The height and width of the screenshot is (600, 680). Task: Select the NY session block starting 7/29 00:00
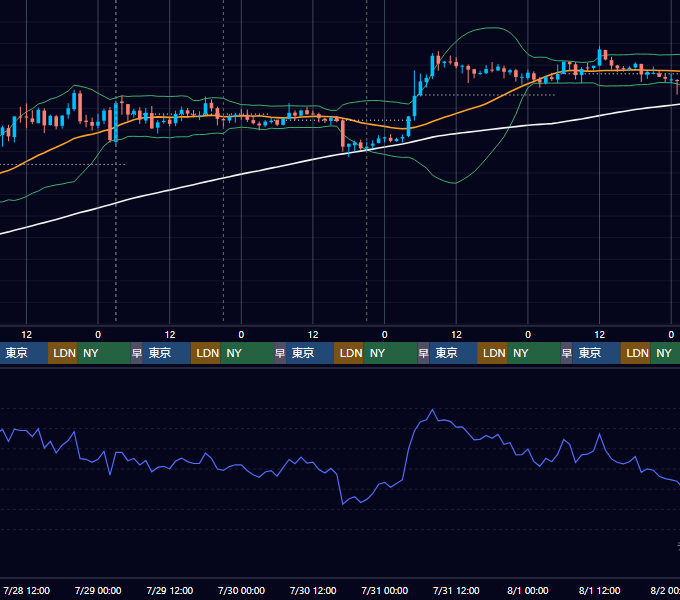pos(104,353)
